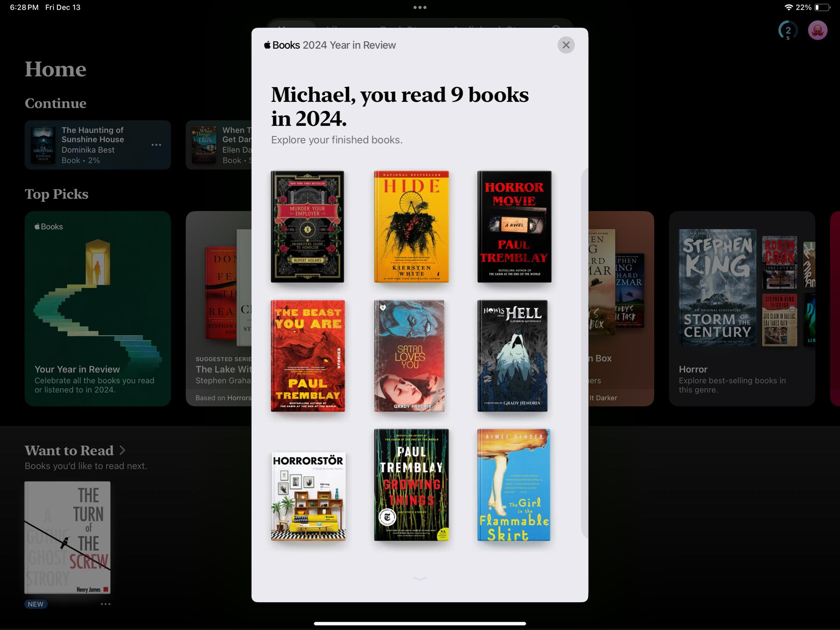Tap the 'Michael, you read 9 books' headline
This screenshot has height=630, width=840.
coord(400,106)
